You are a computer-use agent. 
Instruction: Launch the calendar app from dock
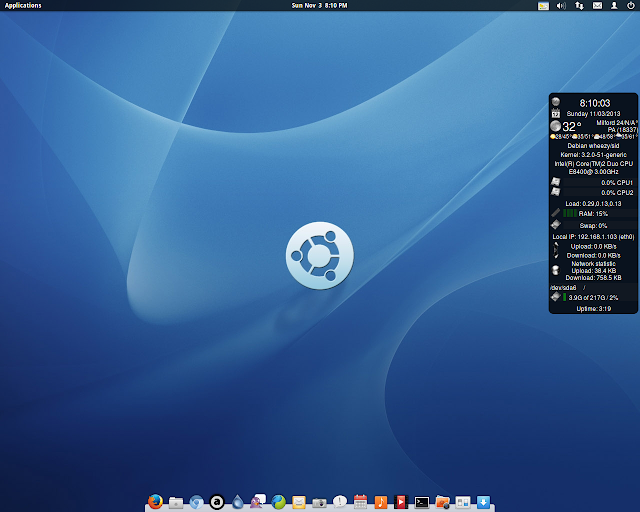(x=361, y=501)
